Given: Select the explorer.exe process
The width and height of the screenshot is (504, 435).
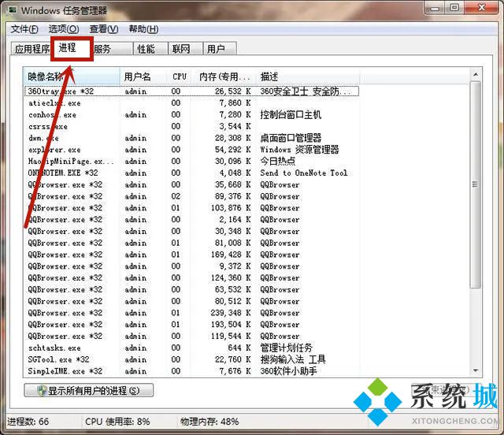Looking at the screenshot, I should pos(191,150).
